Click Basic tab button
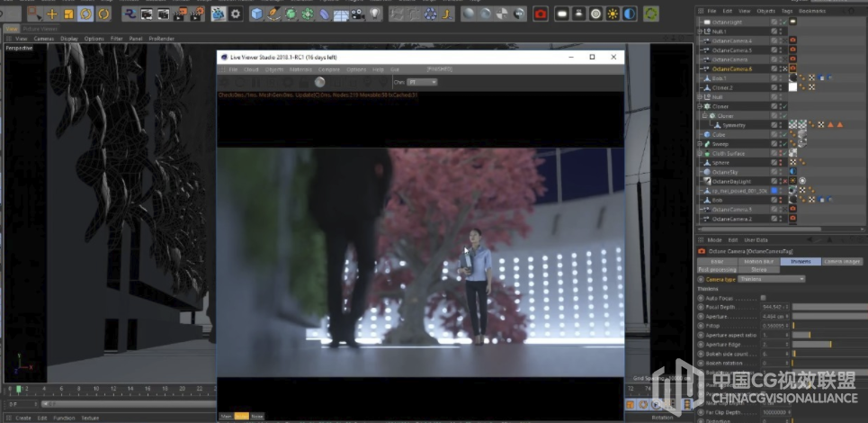The width and height of the screenshot is (868, 423). click(717, 261)
